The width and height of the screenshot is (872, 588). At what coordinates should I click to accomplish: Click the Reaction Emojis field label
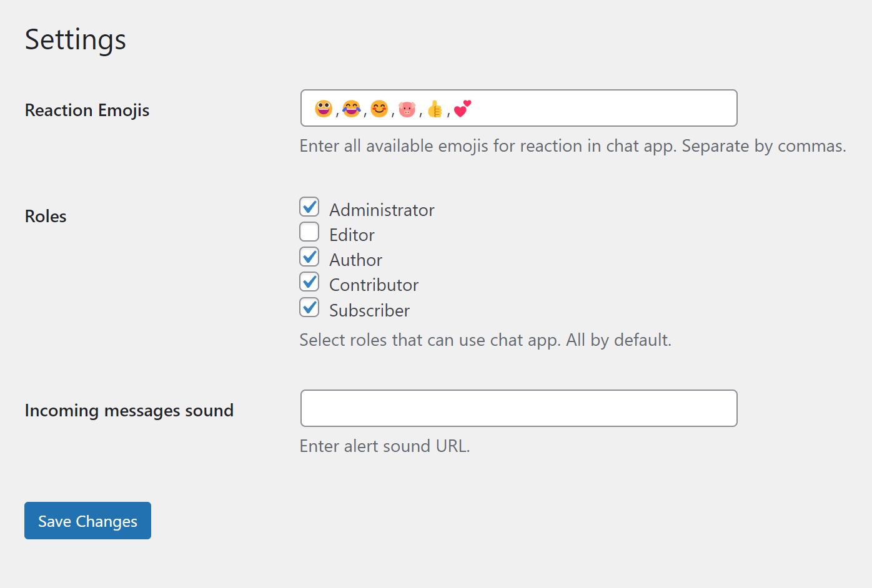pyautogui.click(x=87, y=110)
